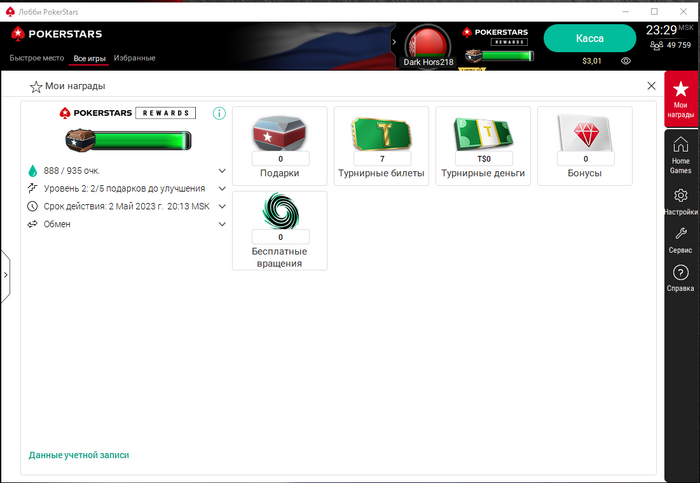This screenshot has width=700, height=483.
Task: Click the Dark Hors218 username label
Action: coord(428,62)
